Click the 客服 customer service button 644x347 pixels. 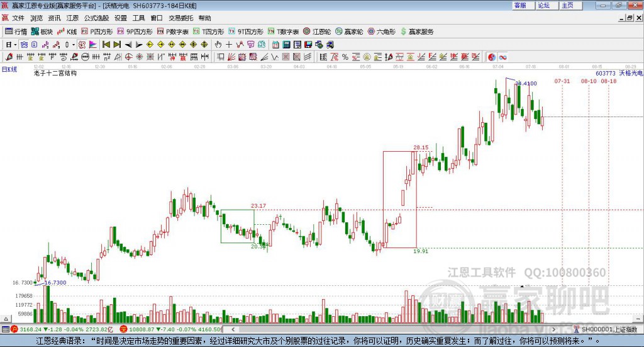pyautogui.click(x=523, y=5)
